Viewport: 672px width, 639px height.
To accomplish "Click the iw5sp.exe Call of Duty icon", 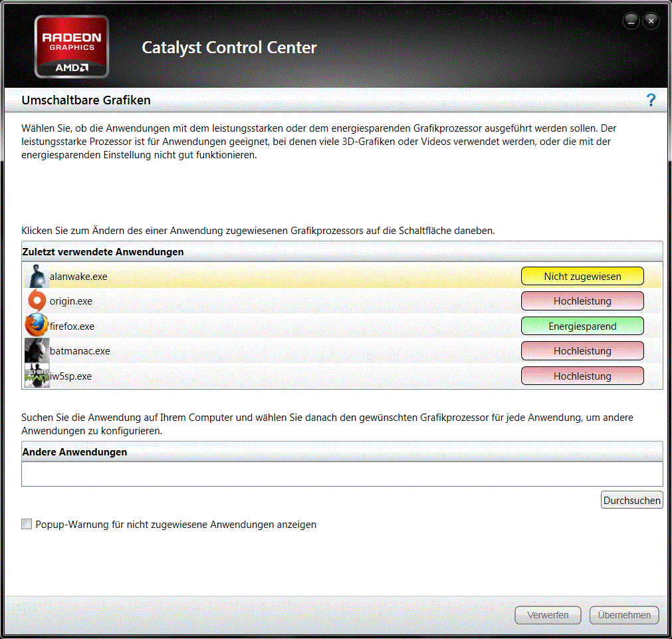I will (x=37, y=376).
